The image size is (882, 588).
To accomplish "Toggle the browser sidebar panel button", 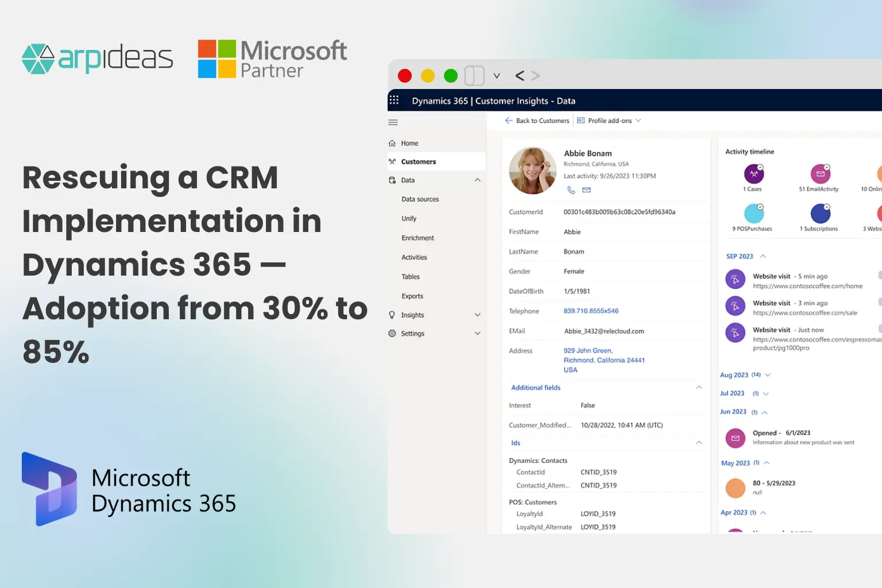I will (475, 75).
